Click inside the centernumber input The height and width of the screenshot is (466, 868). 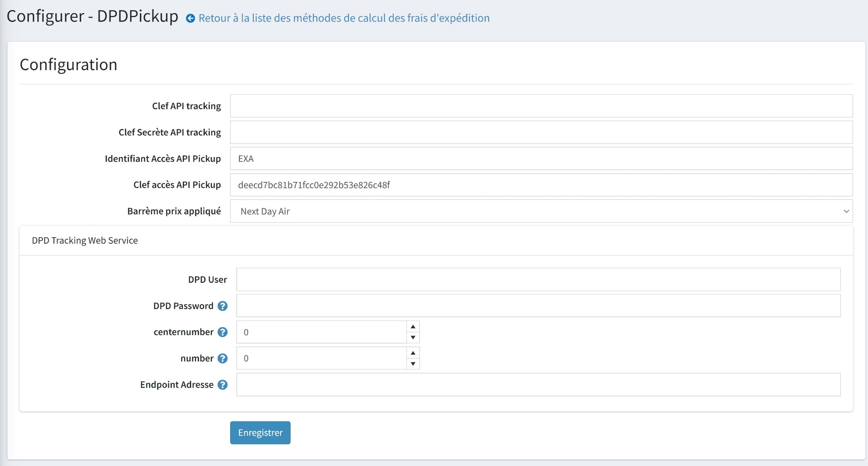(322, 332)
